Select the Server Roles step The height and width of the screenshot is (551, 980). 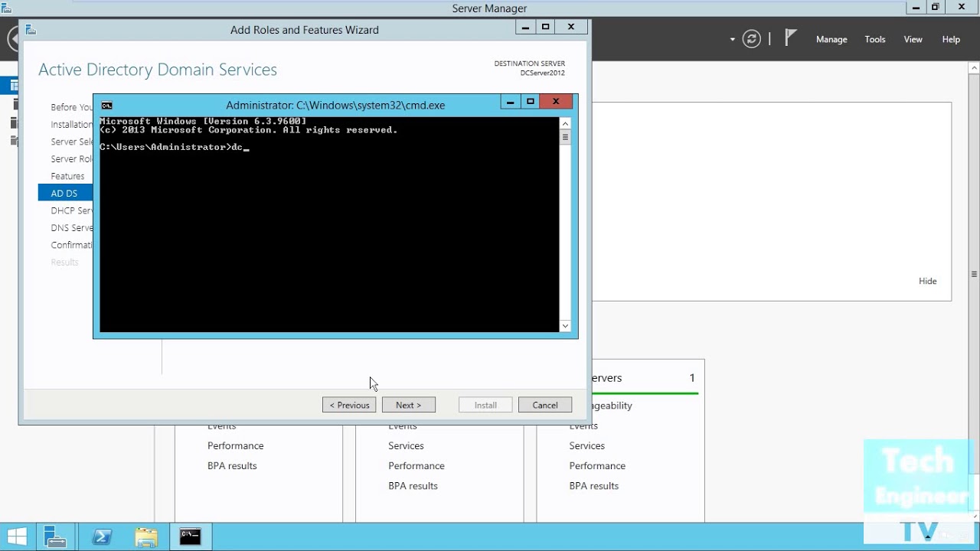(71, 159)
